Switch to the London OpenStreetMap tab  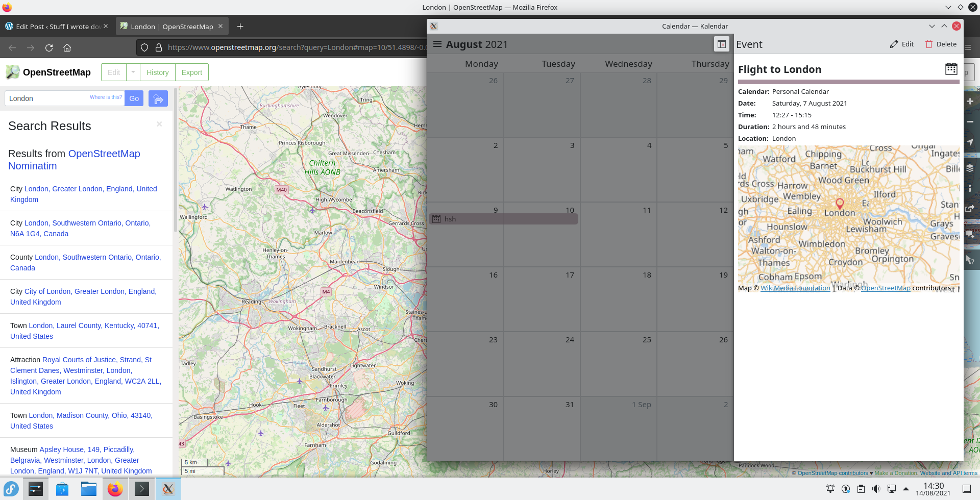[x=172, y=27]
